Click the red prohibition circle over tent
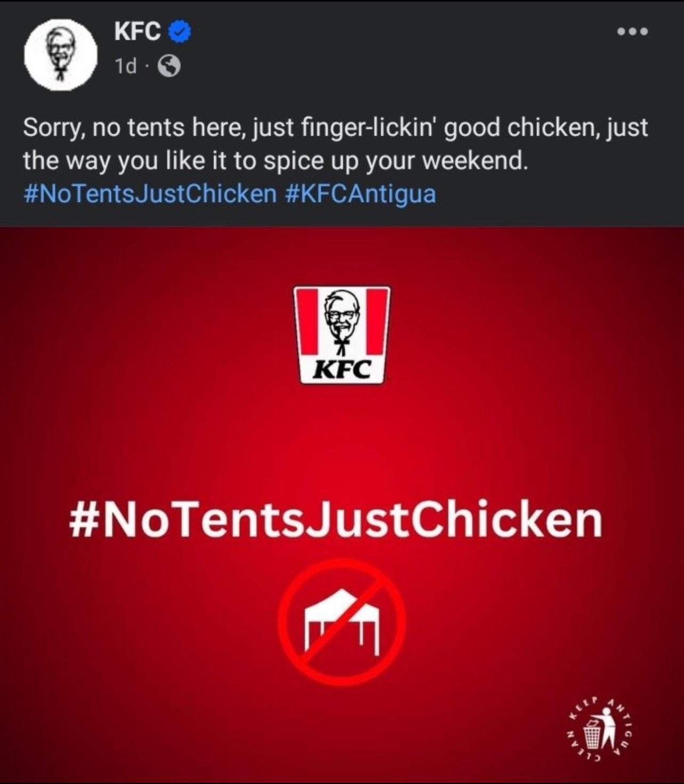The width and height of the screenshot is (684, 784). pos(342,621)
